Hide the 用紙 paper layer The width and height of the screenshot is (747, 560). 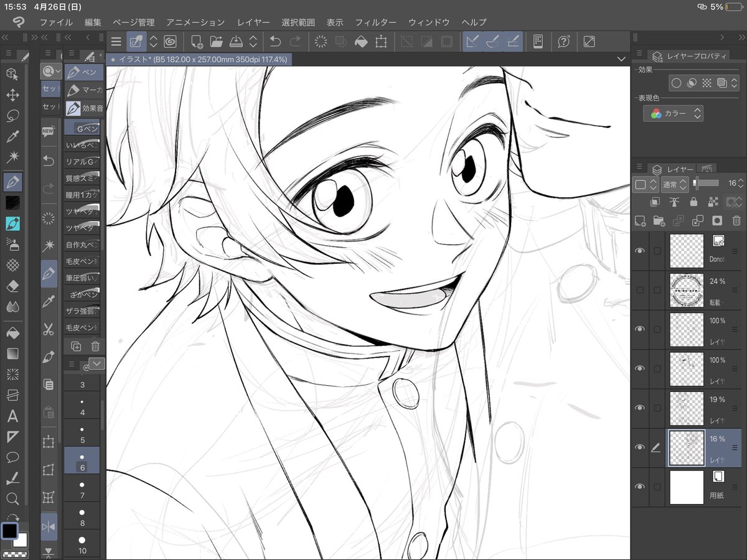click(639, 487)
